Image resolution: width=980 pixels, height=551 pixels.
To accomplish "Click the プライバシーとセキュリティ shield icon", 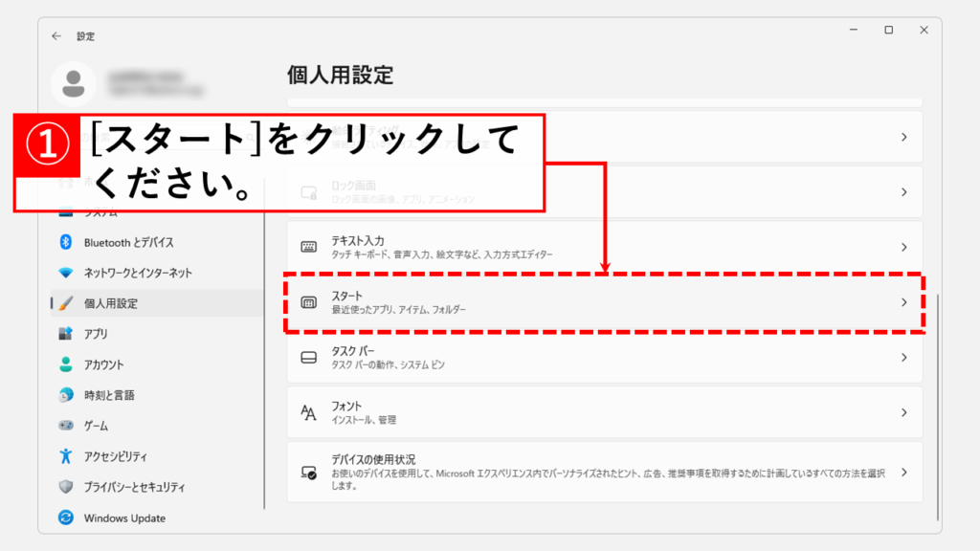I will coord(66,487).
